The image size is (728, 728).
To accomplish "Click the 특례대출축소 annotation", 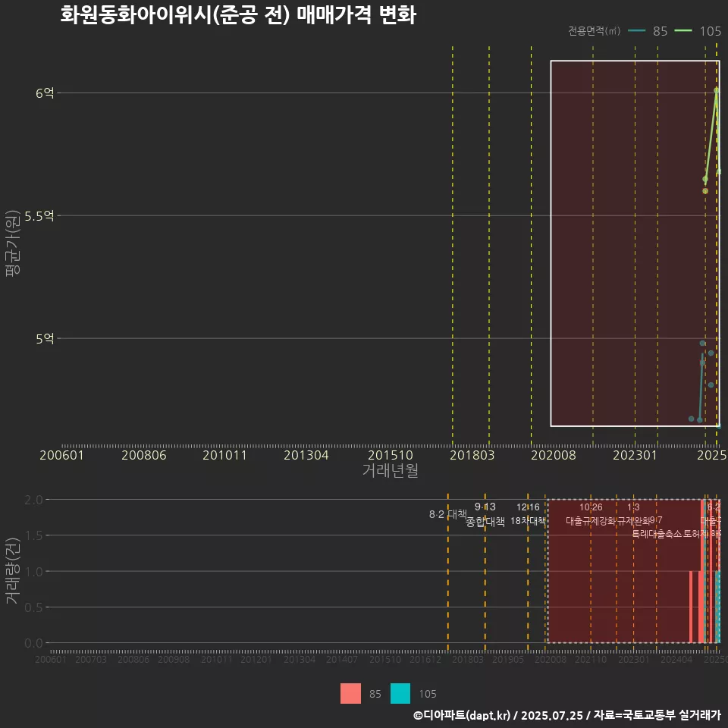I will point(656,534).
